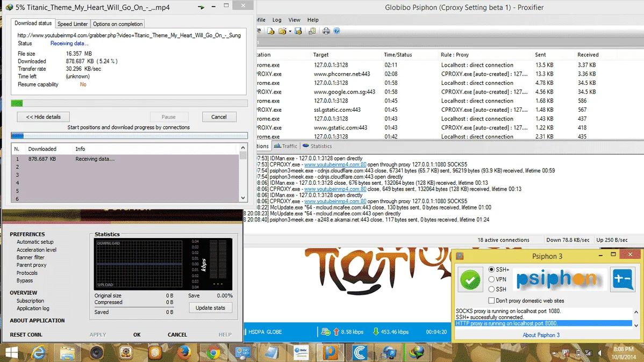
Task: Cancel the Titanic theme download
Action: click(x=219, y=117)
